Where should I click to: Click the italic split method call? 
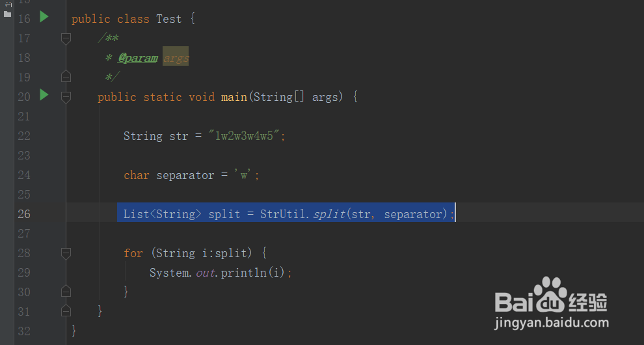(x=329, y=214)
